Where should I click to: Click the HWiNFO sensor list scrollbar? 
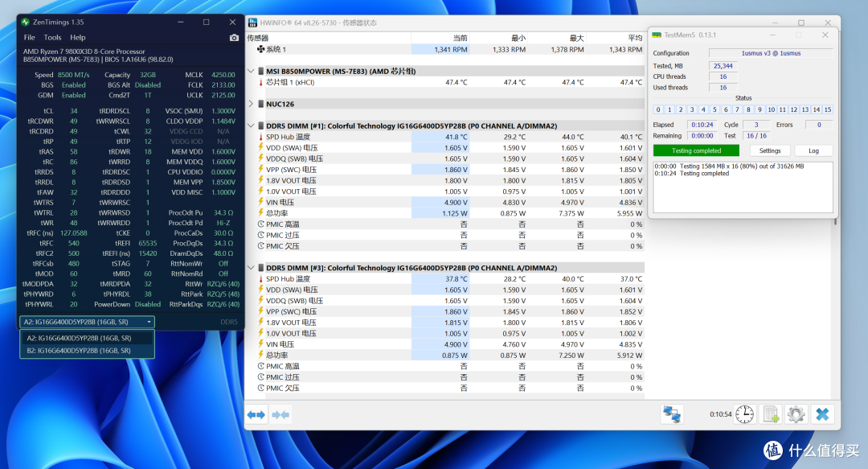click(835, 222)
